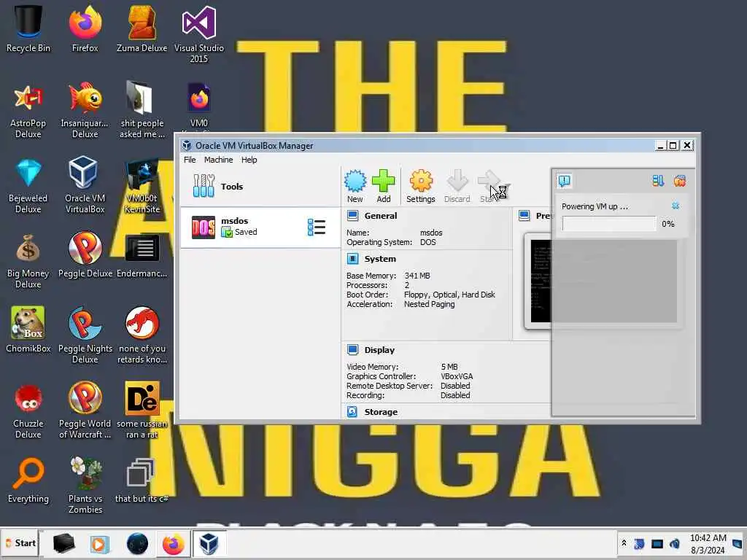Select the Tools entry in VirtualBox sidebar
747x560 pixels.
pos(260,186)
